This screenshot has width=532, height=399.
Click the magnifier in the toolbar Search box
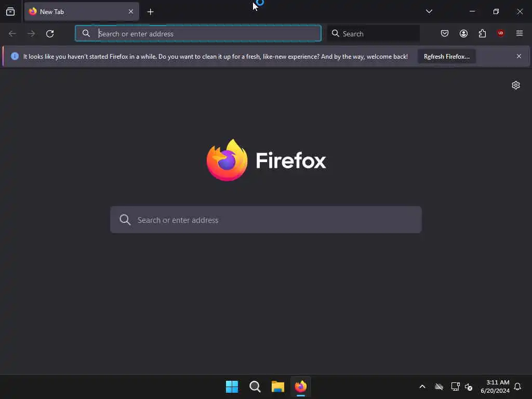[335, 33]
